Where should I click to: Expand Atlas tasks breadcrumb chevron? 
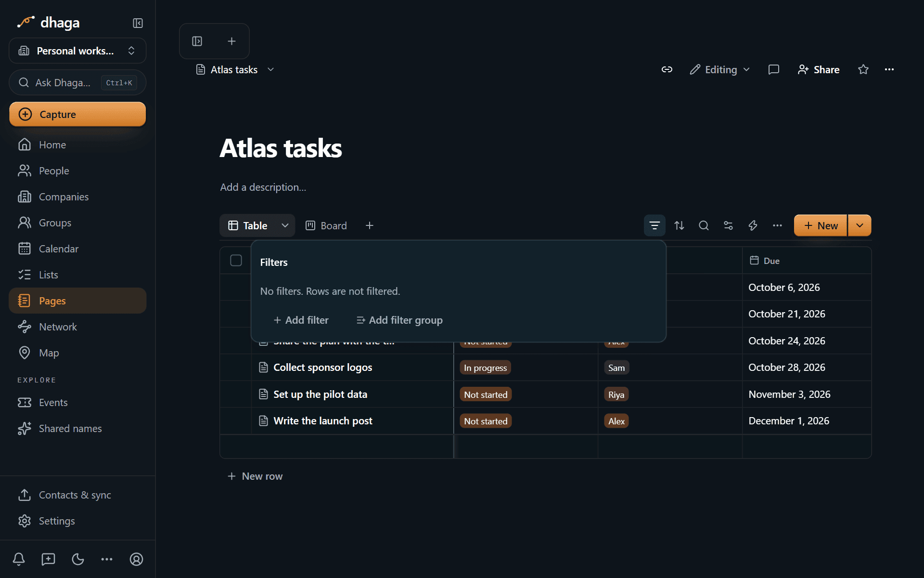tap(271, 69)
